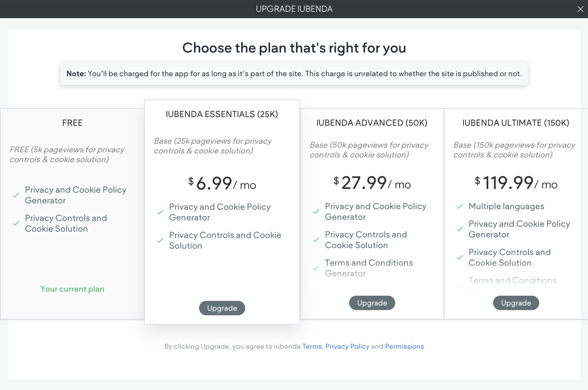
Task: Click Advanced Terms and Conditions Generator checkmark
Action: tap(316, 268)
